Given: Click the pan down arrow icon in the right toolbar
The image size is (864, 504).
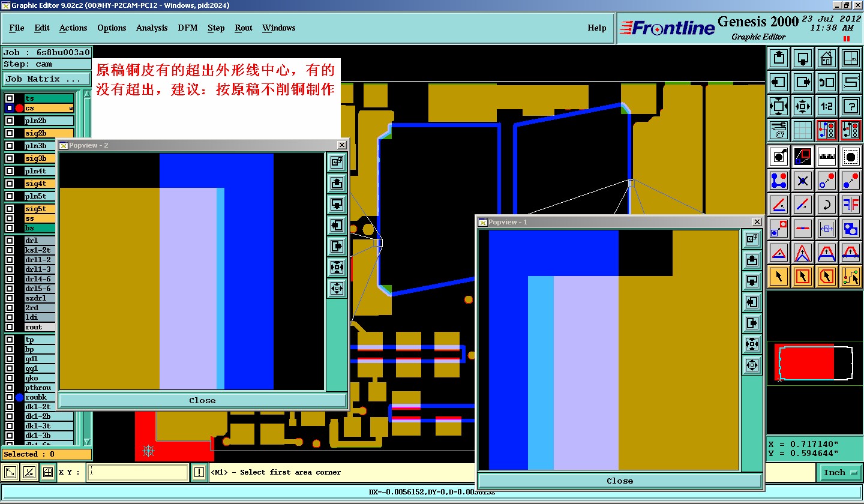Looking at the screenshot, I should click(x=803, y=58).
